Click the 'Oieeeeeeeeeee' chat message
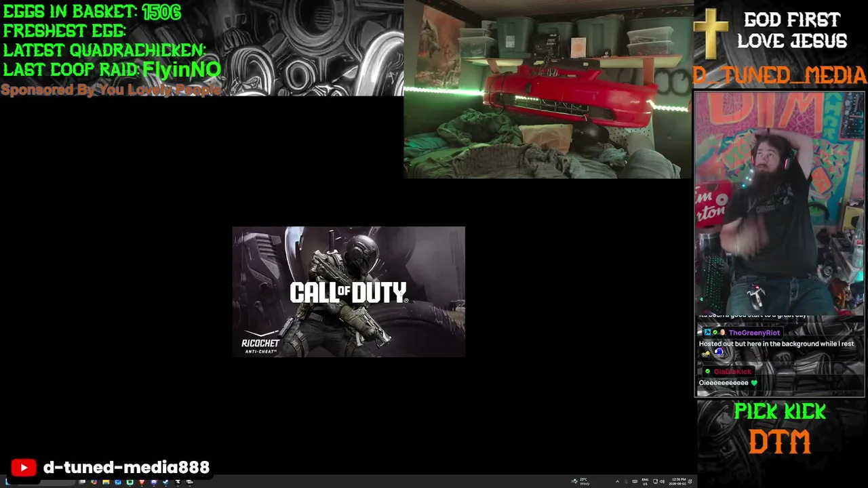Screen dimensions: 868x488 point(724,383)
